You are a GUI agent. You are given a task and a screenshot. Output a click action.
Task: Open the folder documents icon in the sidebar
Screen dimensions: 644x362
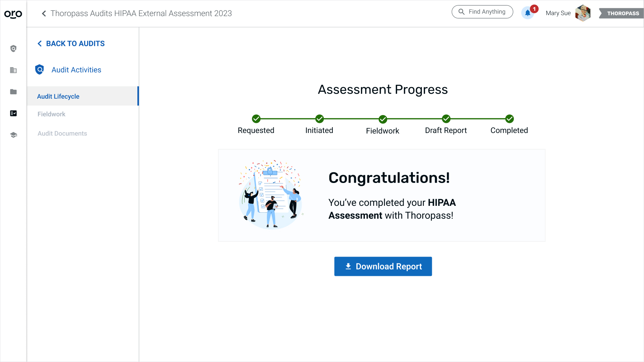[x=13, y=92]
